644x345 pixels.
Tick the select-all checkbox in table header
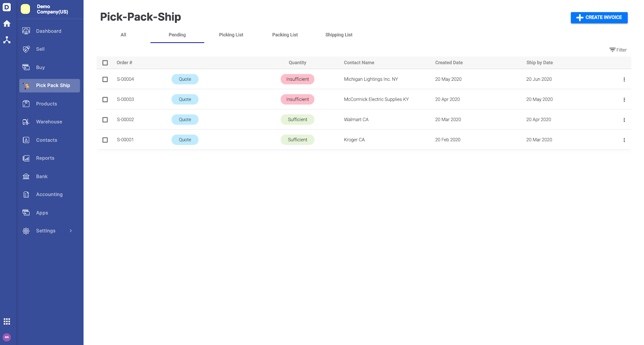pos(105,63)
